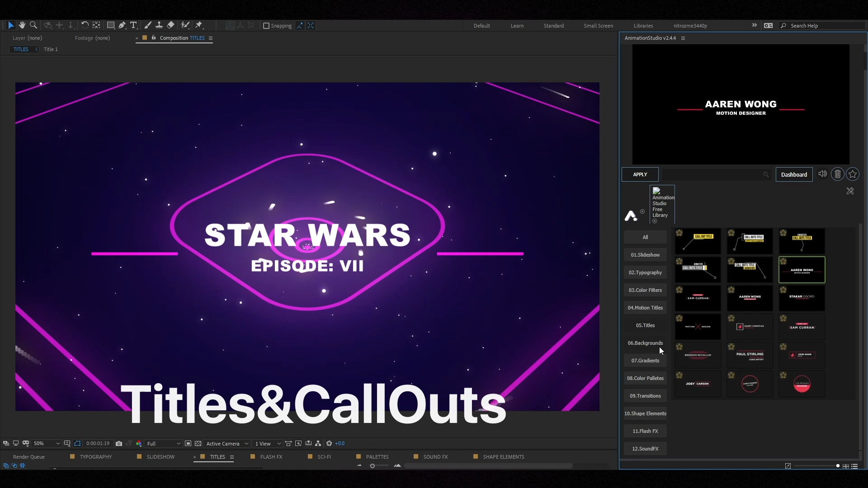Screen dimensions: 868x488
Task: Click the favorites star button beside trash
Action: (853, 174)
